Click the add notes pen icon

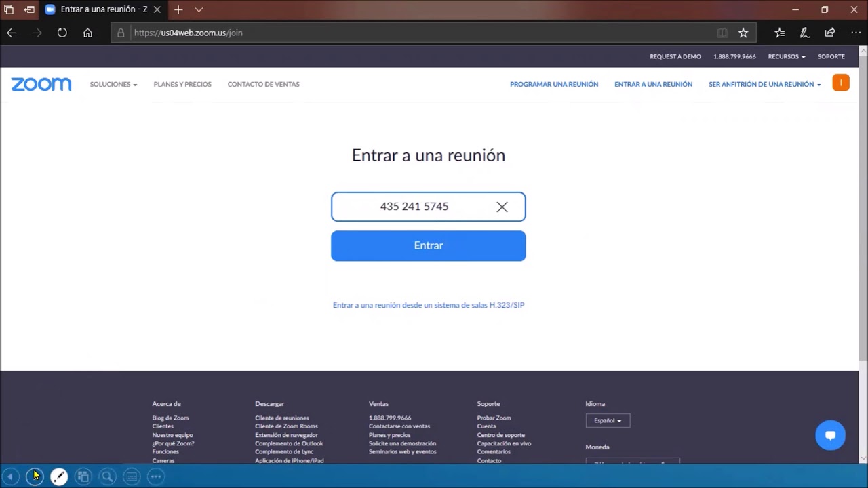click(804, 33)
